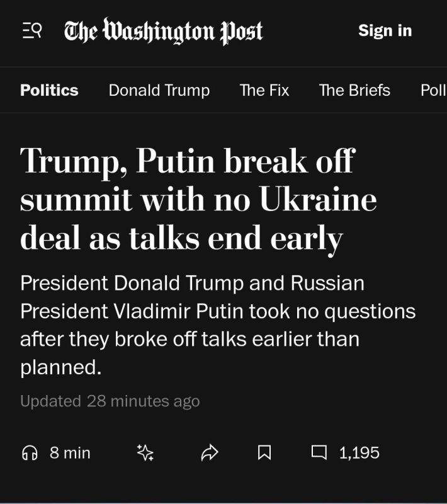Share the article with the arrow icon
This screenshot has width=447, height=504.
209,452
